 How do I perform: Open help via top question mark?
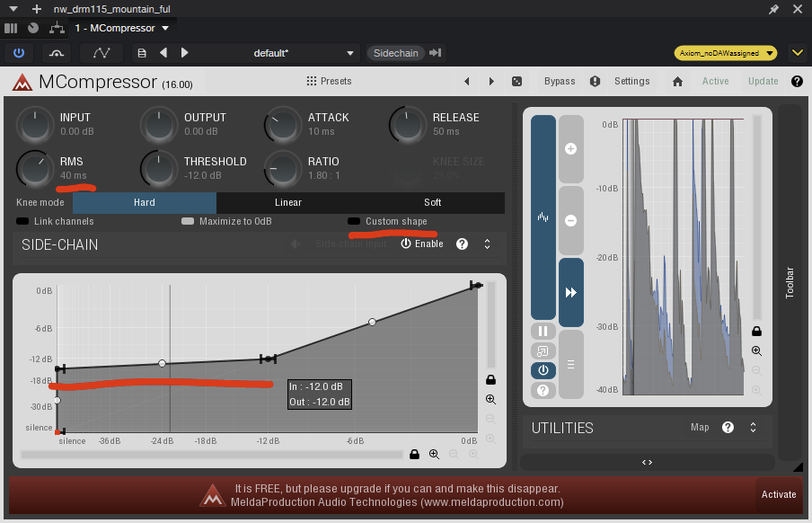point(797,82)
